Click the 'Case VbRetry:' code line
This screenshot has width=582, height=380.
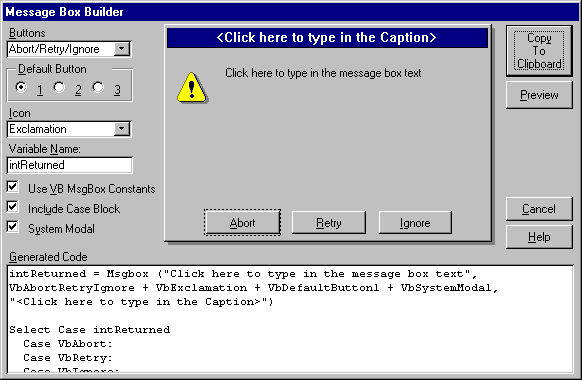(x=68, y=358)
